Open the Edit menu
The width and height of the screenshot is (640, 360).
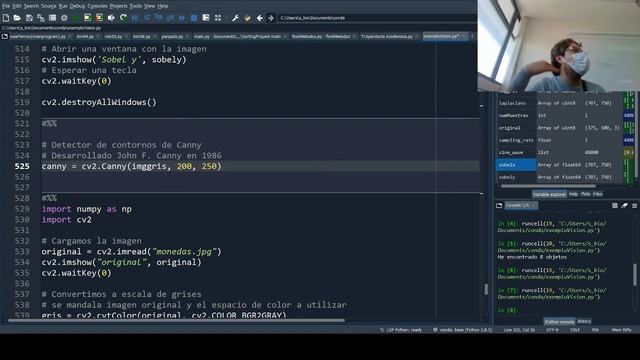[x=17, y=6]
